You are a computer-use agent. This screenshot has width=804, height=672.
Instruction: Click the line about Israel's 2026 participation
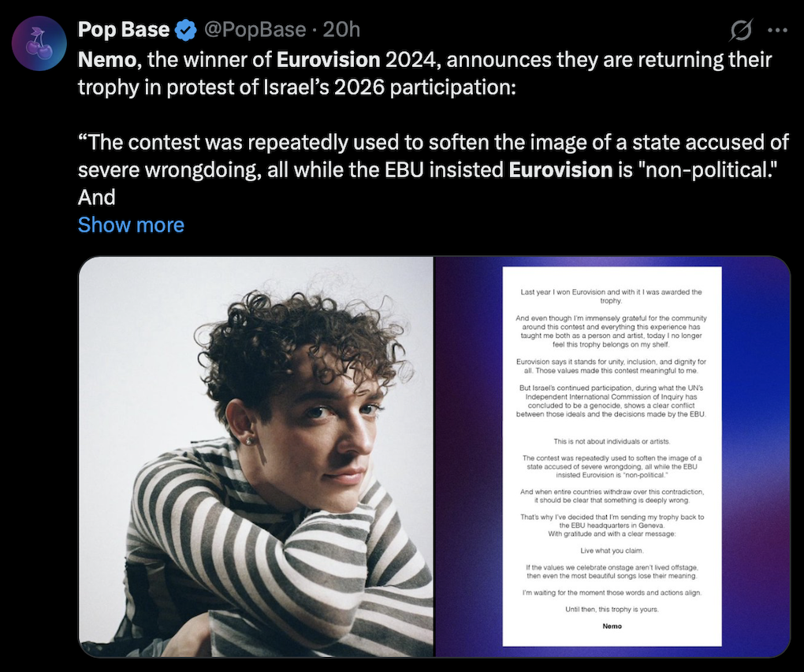click(296, 87)
